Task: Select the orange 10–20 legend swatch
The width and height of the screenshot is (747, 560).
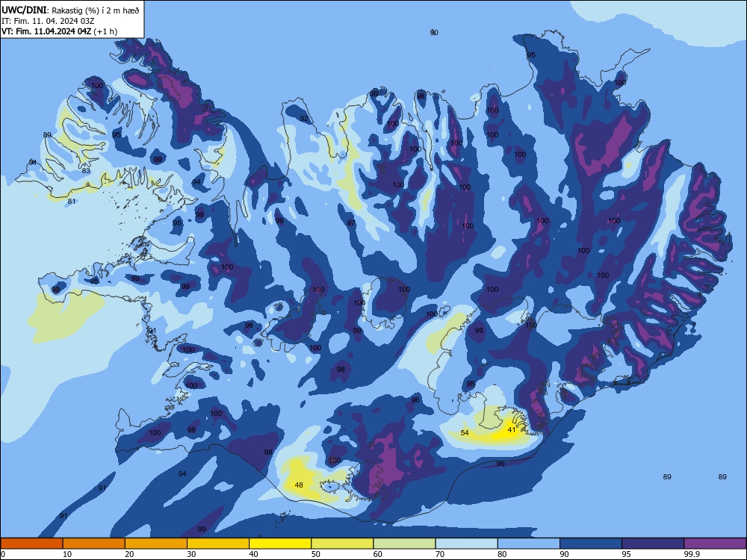Action: pyautogui.click(x=94, y=544)
